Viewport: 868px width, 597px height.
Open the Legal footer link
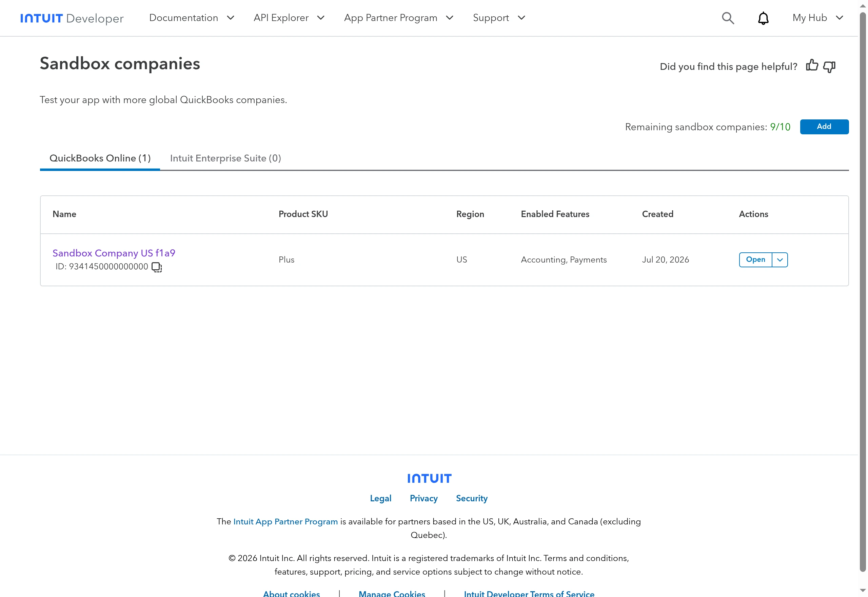tap(380, 498)
